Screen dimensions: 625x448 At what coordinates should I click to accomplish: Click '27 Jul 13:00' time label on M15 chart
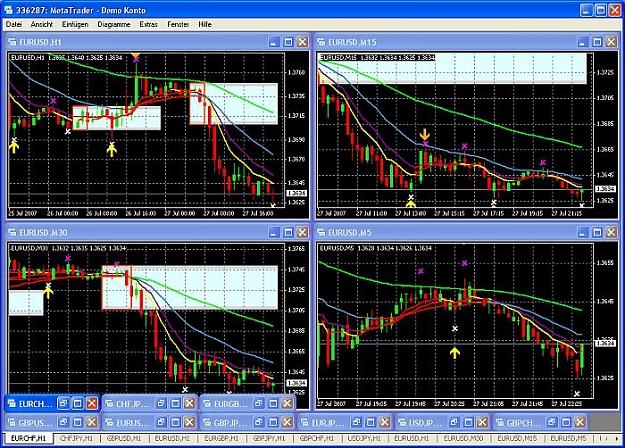click(410, 214)
